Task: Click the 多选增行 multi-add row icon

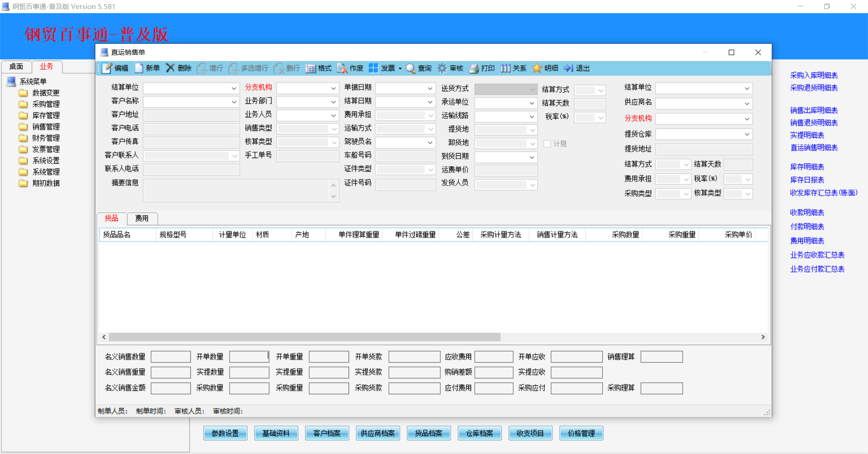Action: pyautogui.click(x=248, y=68)
